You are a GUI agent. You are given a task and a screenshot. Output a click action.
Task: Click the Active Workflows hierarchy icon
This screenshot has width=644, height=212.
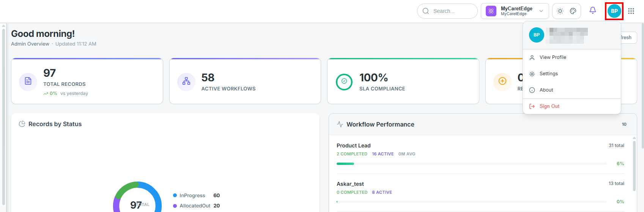186,82
